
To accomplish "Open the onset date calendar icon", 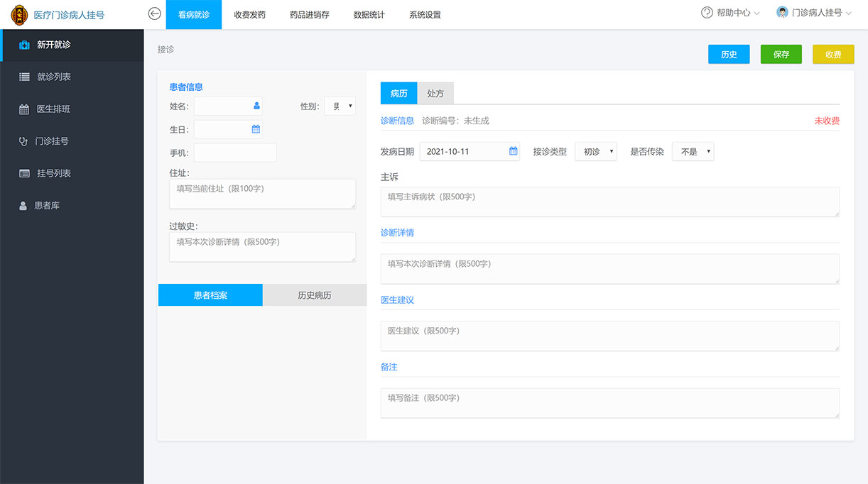I will [513, 151].
